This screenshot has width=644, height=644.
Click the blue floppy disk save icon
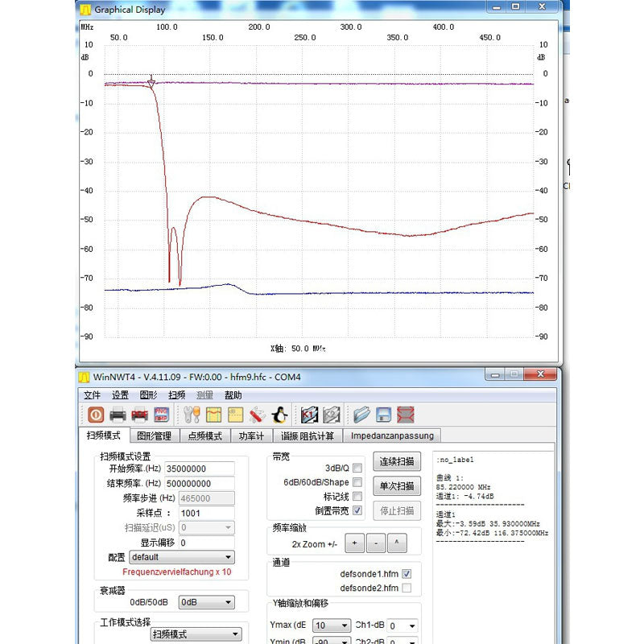384,415
